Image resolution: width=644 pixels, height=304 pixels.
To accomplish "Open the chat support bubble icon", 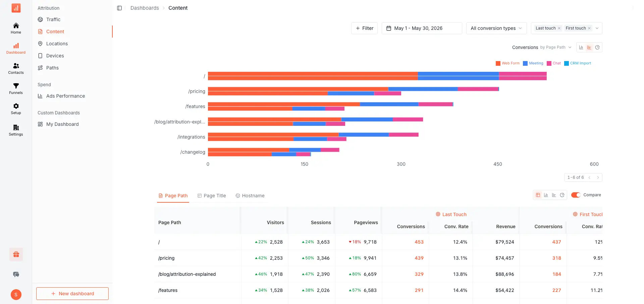I will (x=16, y=274).
